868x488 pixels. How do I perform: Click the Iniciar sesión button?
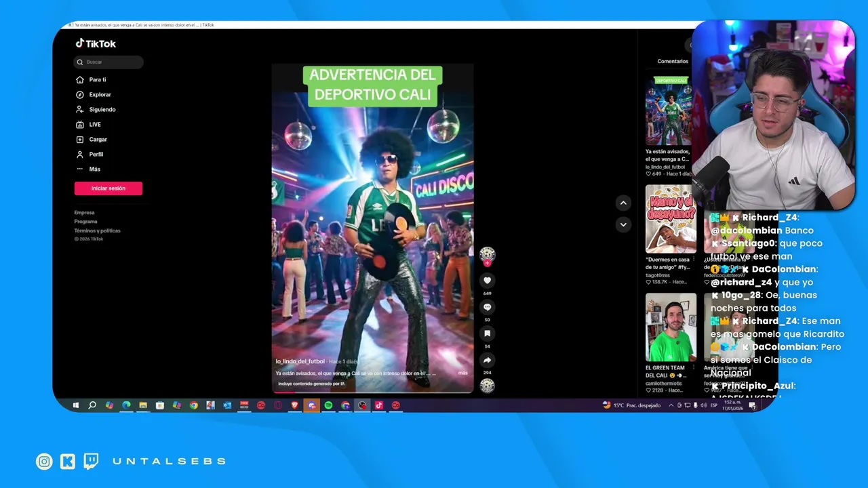(108, 188)
